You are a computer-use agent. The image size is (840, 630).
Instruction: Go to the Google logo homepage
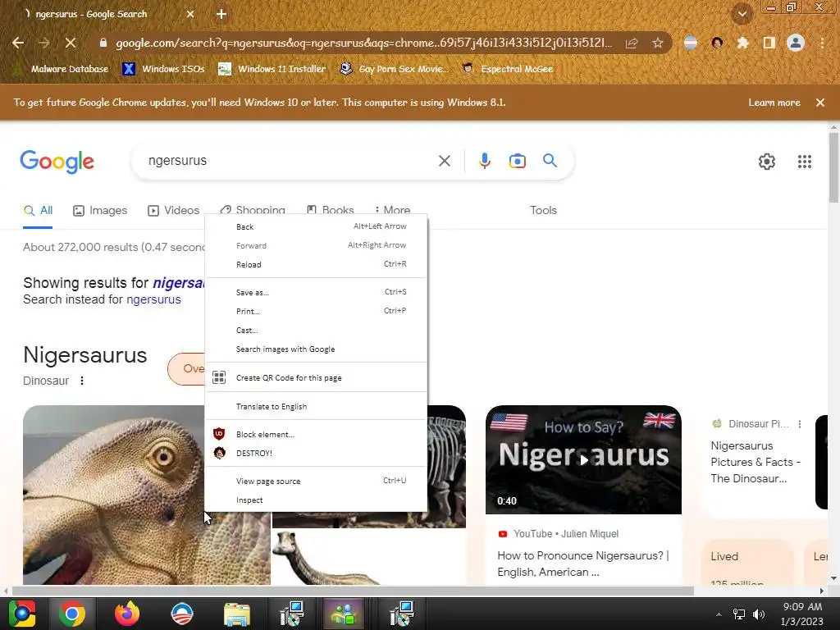[57, 162]
